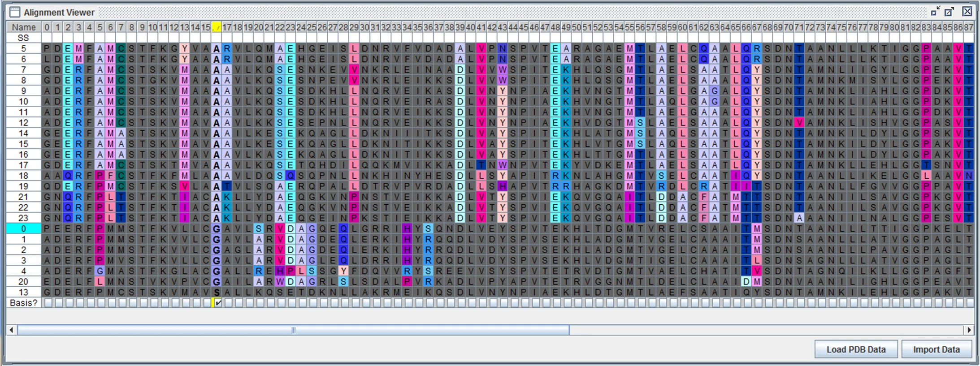Maximize the Alignment Viewer internal frame
The height and width of the screenshot is (366, 980).
(949, 12)
